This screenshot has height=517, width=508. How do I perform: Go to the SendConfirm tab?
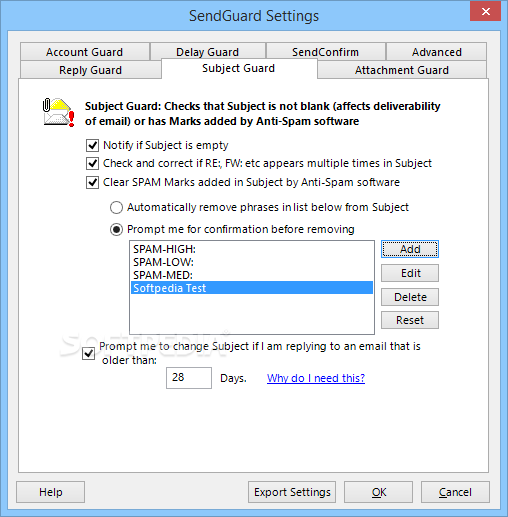point(326,52)
